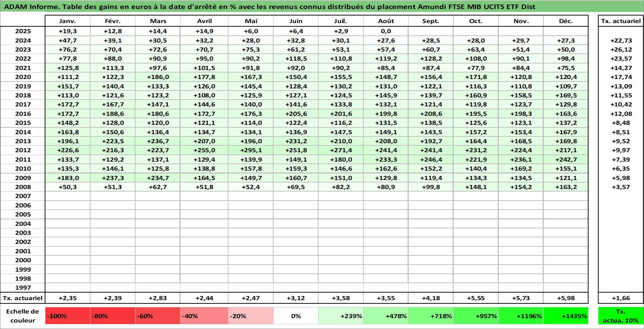Click the 1997 row label
Screen dimensions: 644x329
(x=23, y=288)
